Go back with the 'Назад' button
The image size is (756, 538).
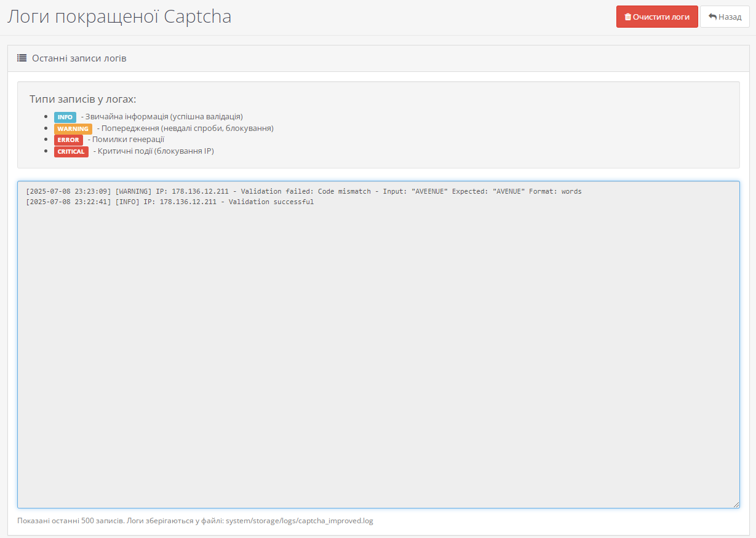pyautogui.click(x=725, y=17)
